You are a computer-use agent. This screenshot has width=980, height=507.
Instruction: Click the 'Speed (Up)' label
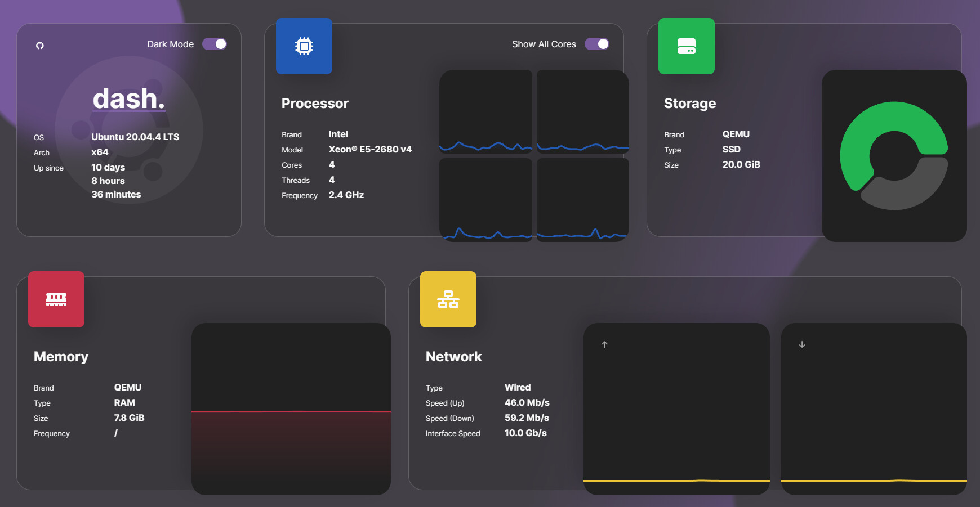coord(445,403)
